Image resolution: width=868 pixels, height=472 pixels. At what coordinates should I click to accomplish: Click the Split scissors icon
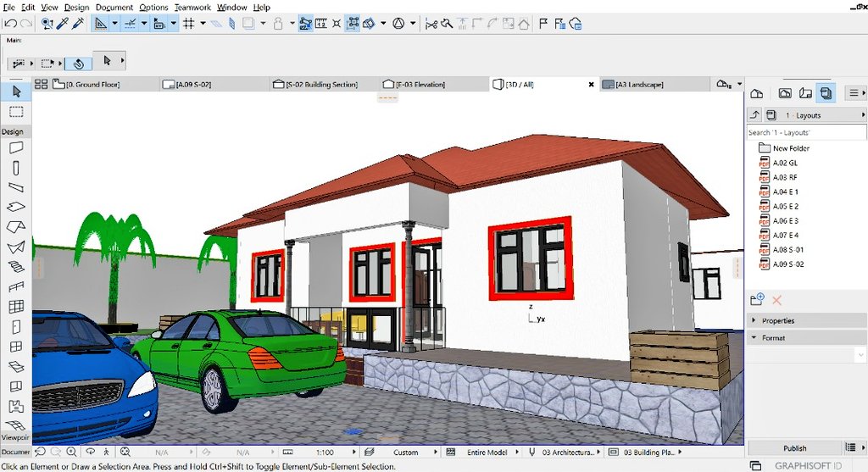click(431, 24)
